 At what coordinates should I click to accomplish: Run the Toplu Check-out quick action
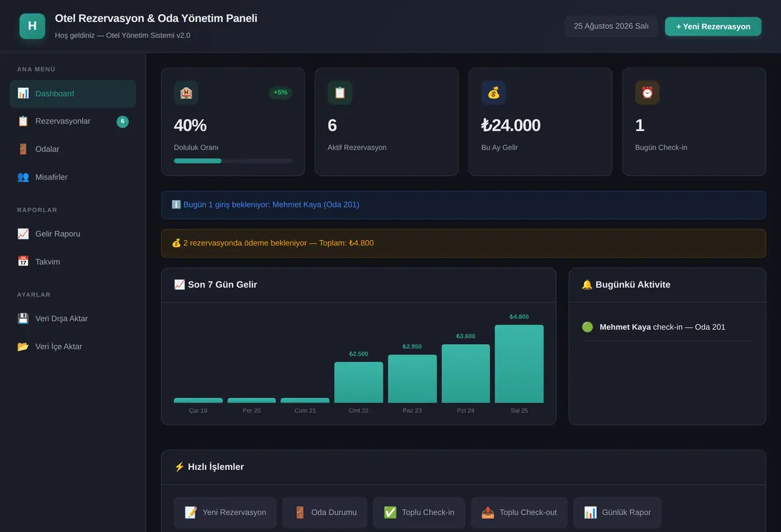(x=519, y=512)
